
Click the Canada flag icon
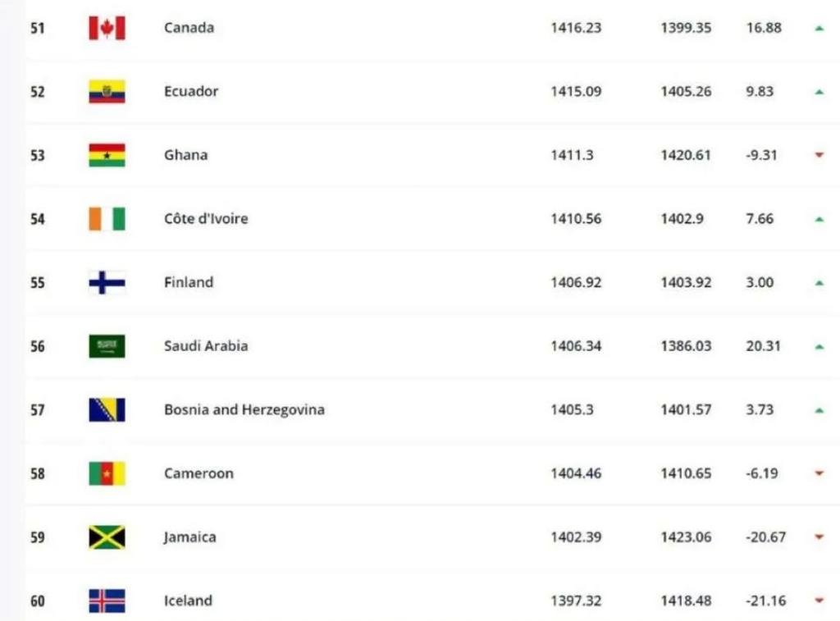107,28
